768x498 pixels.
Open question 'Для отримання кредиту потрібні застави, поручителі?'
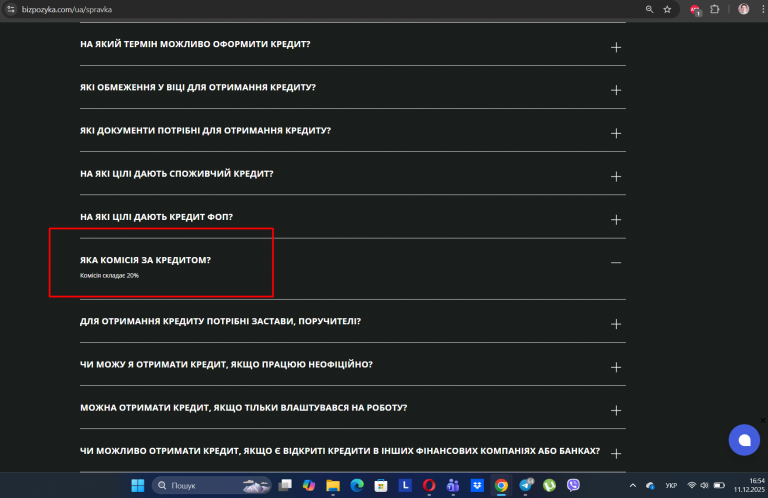[220, 321]
